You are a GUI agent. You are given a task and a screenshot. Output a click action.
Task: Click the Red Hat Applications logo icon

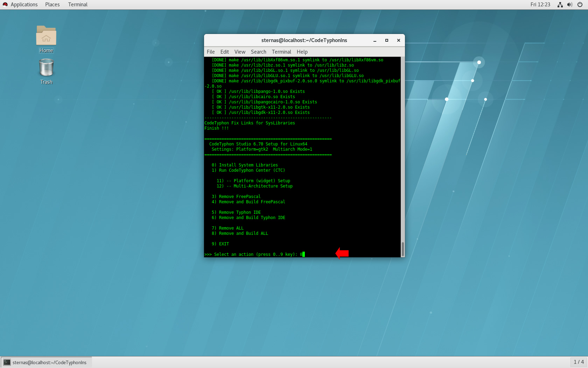point(5,5)
